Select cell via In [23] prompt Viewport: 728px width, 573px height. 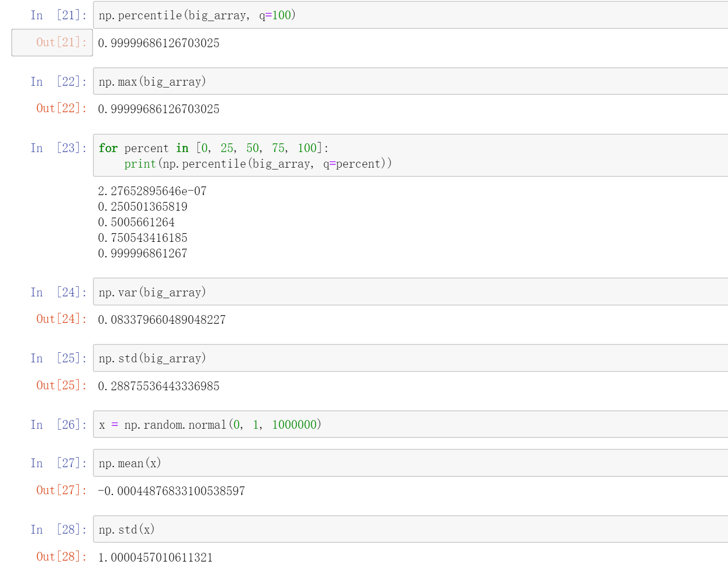pos(59,148)
